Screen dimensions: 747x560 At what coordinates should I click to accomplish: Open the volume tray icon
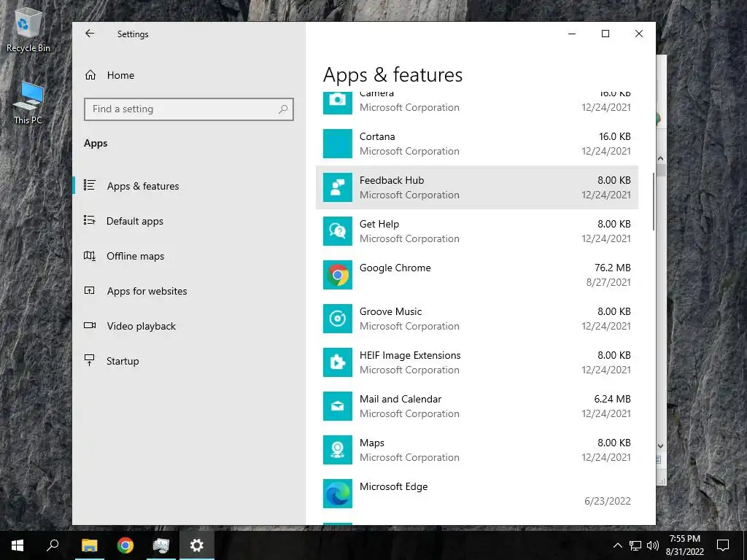(x=653, y=545)
